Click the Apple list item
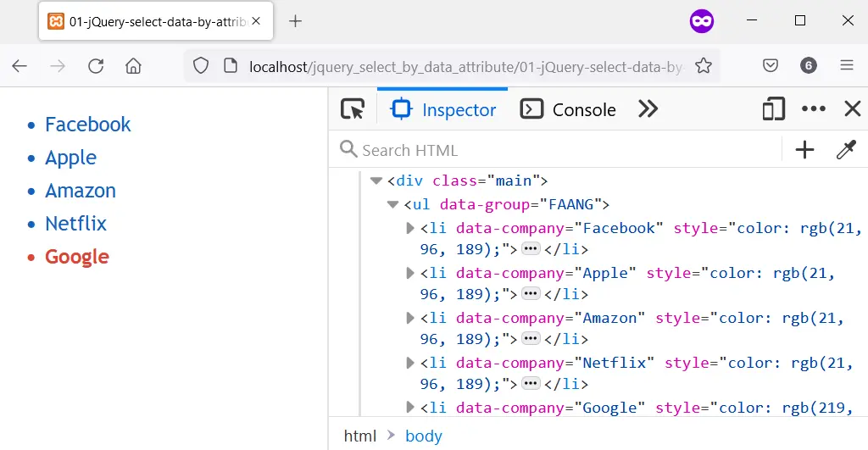 click(x=70, y=158)
